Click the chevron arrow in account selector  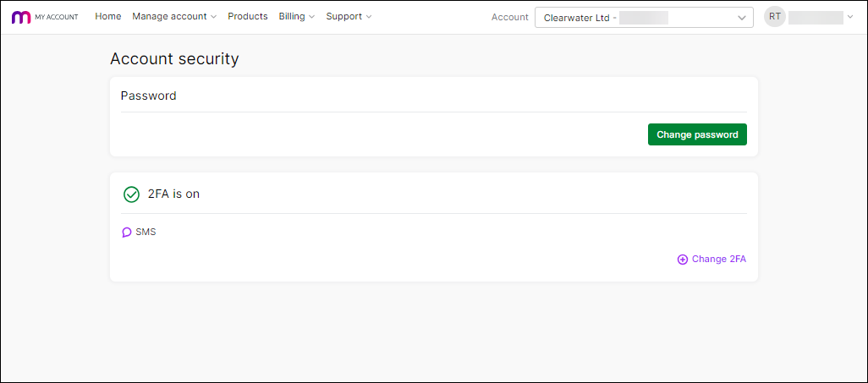[x=742, y=17]
